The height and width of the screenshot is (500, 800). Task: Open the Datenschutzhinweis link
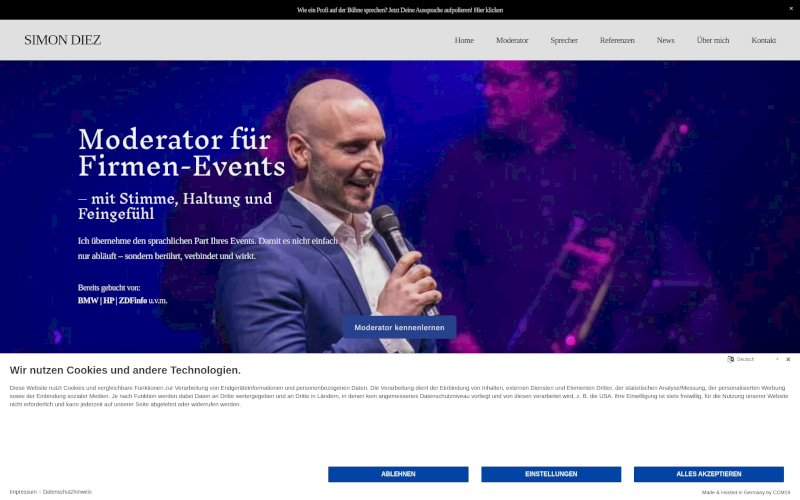(x=67, y=492)
